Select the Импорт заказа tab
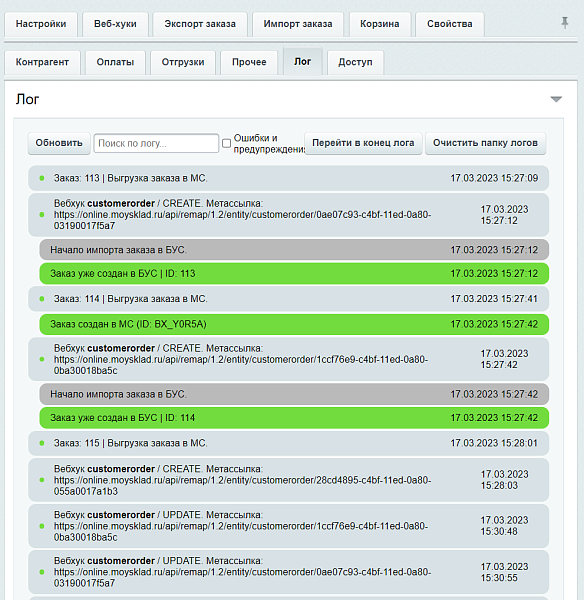Viewport: 584px width, 600px height. pos(298,24)
